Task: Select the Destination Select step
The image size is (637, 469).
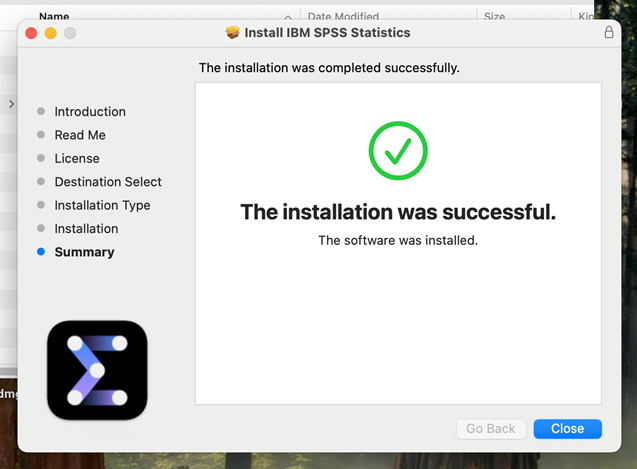Action: pos(108,182)
